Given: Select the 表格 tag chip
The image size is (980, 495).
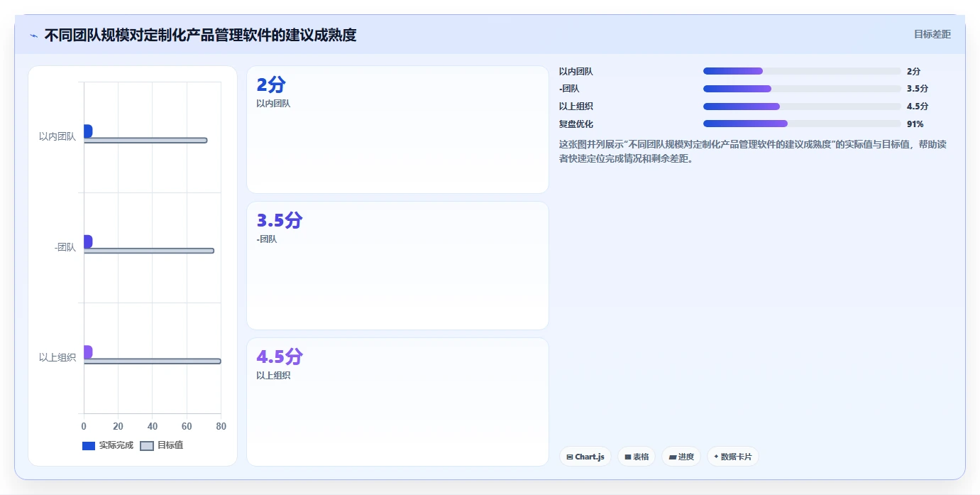Looking at the screenshot, I should (637, 457).
